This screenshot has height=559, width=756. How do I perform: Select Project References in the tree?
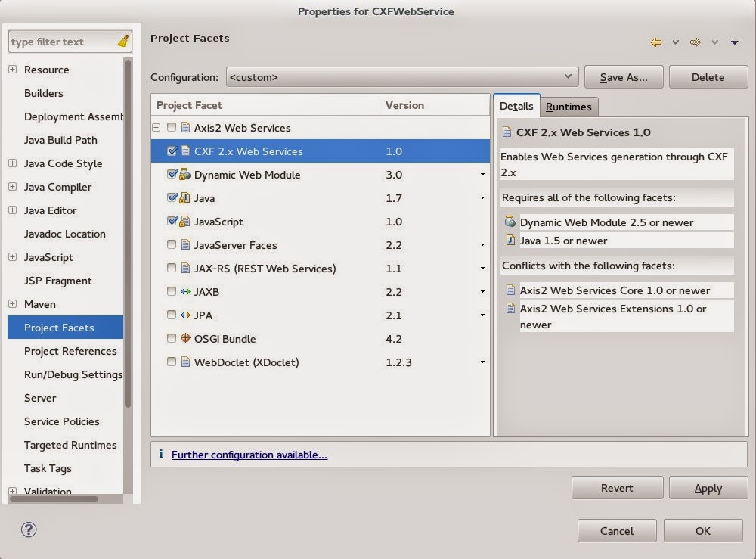(70, 351)
